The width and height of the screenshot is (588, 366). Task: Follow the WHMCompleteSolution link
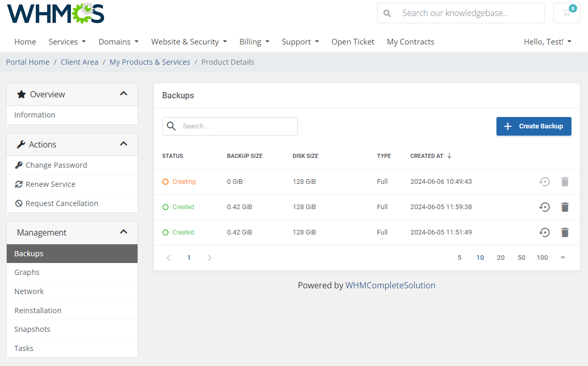coord(390,285)
